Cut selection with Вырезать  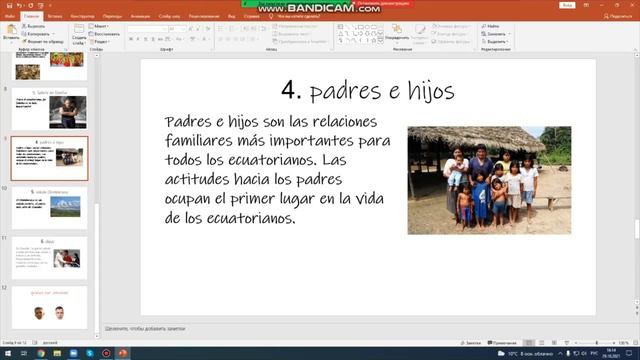click(33, 26)
